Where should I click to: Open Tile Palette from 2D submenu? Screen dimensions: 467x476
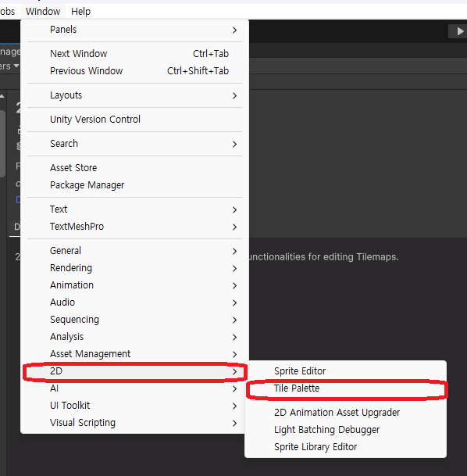coord(345,388)
